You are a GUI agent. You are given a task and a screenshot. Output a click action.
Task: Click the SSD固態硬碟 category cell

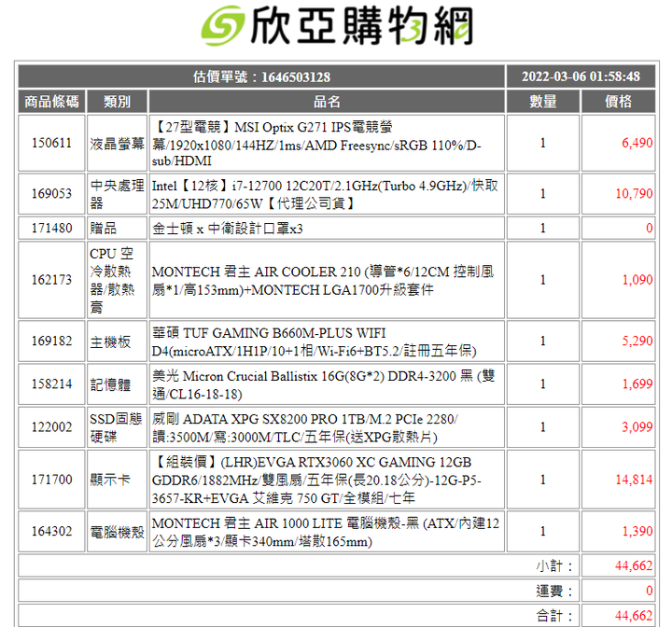(117, 427)
